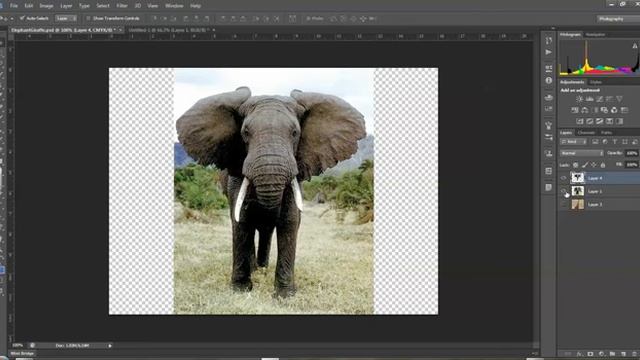640x360 pixels.
Task: Uncheck the Auto-Select checkbox
Action: click(x=22, y=18)
